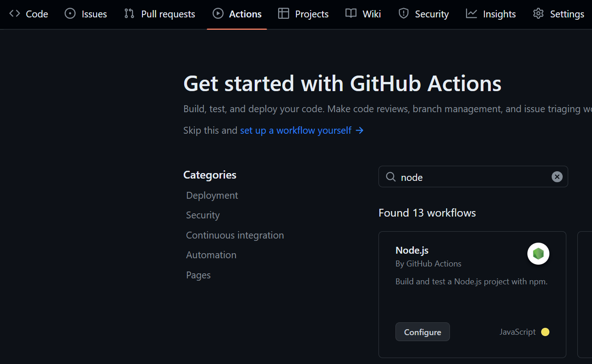Screen dimensions: 592x364
Task: Click the 'By GitHub Actions' text
Action: [428, 264]
